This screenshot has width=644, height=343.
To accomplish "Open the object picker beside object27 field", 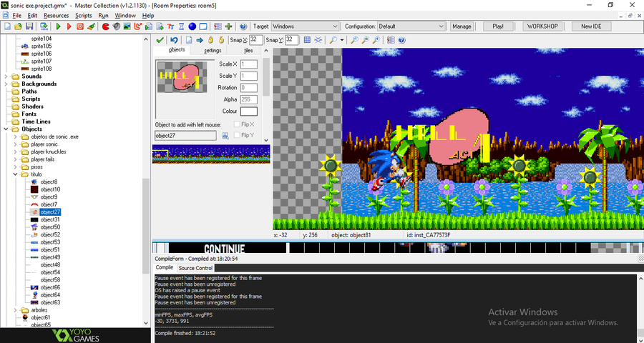I will [x=225, y=136].
